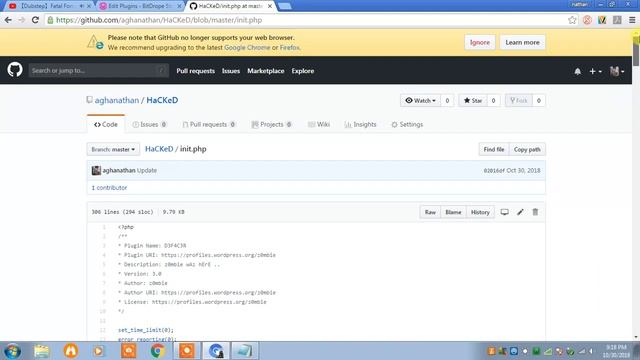
Task: Open the aghanathan owner link
Action: [x=117, y=100]
